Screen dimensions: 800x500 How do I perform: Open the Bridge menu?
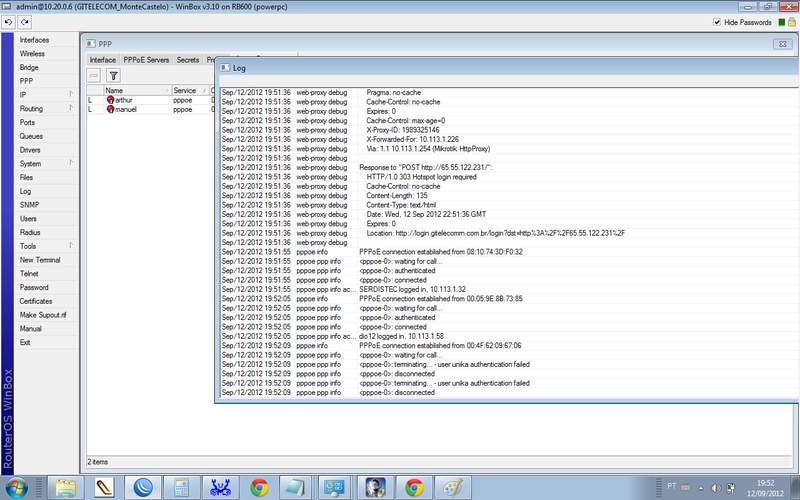coord(29,67)
